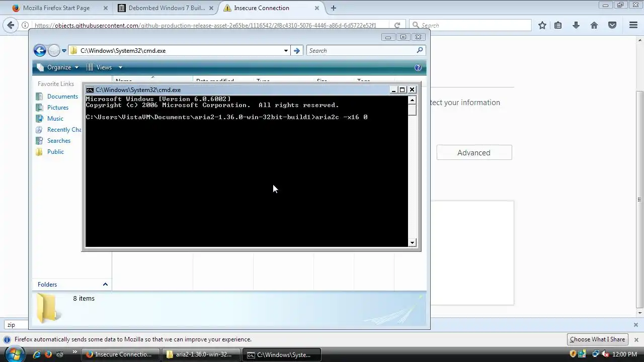The width and height of the screenshot is (644, 362).
Task: Click the Advanced button on error page
Action: [474, 153]
